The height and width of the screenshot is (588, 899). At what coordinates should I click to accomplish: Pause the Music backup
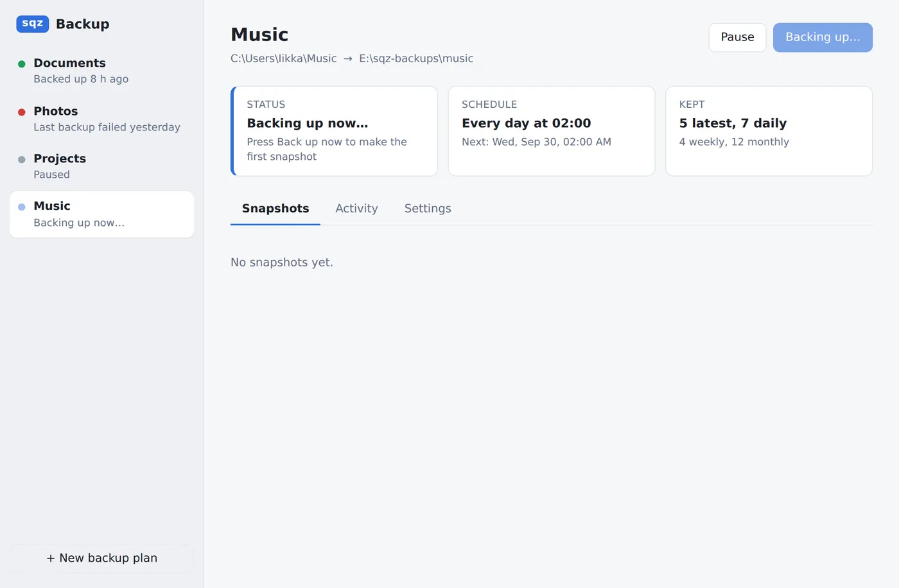(737, 37)
